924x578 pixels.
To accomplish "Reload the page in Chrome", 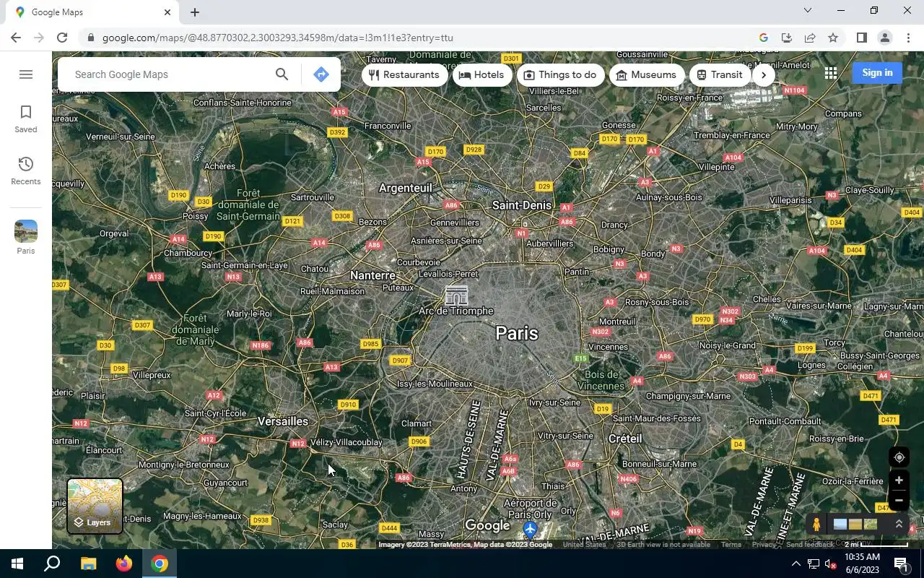I will pyautogui.click(x=62, y=38).
